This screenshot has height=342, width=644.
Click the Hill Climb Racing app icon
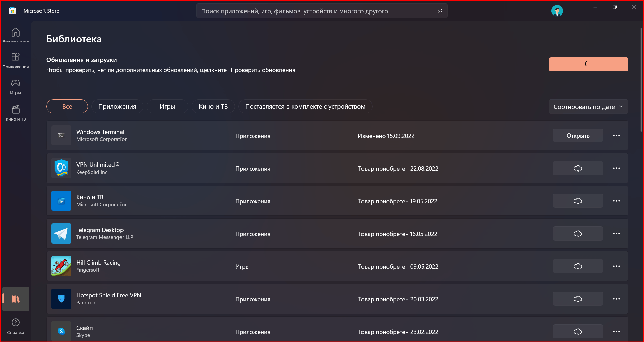tap(61, 266)
